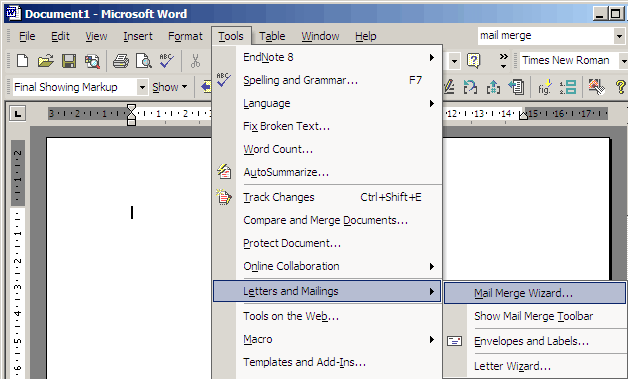Choose Show Mail Merge Toolbar
The width and height of the screenshot is (628, 379).
pyautogui.click(x=535, y=316)
